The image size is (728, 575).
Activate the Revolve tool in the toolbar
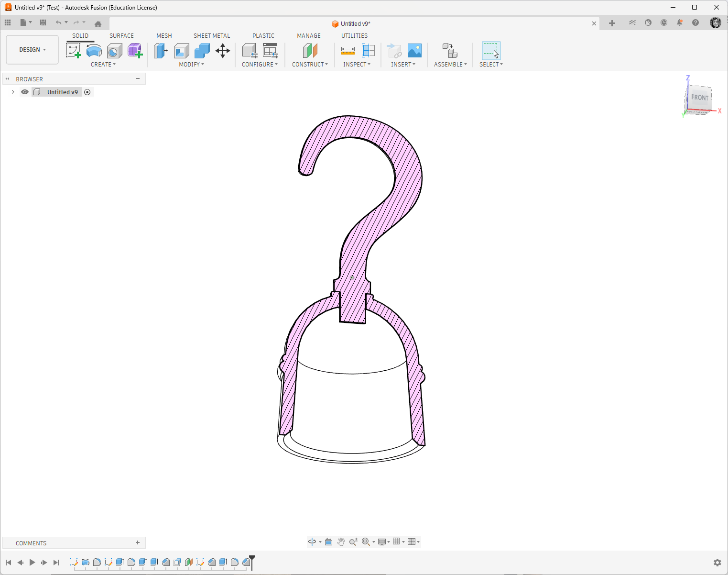tap(94, 50)
